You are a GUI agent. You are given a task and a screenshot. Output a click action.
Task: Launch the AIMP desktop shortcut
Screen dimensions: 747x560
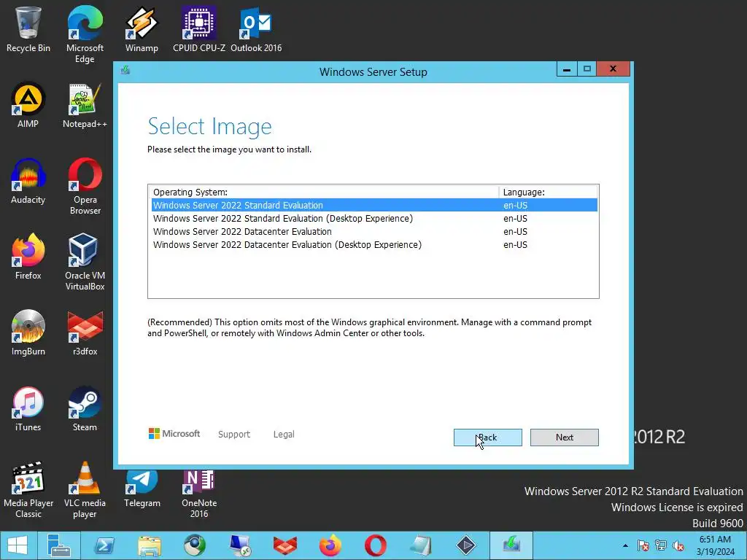pos(28,105)
